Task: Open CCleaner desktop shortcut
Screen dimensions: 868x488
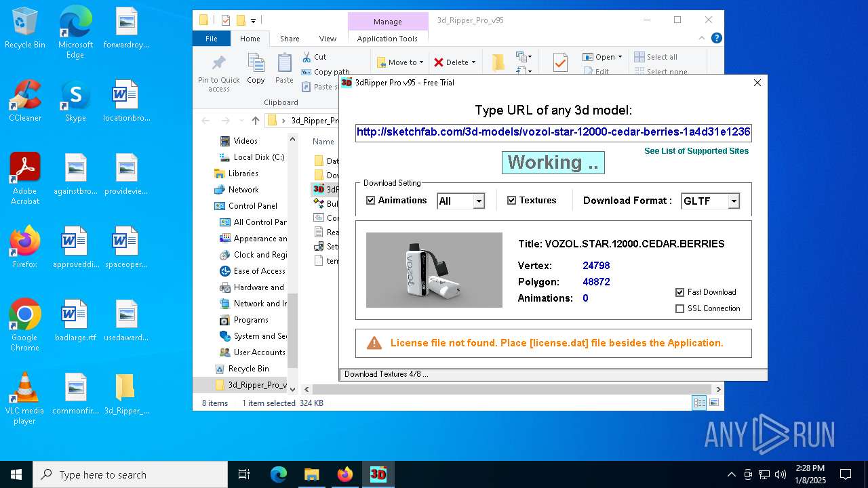Action: (x=25, y=102)
